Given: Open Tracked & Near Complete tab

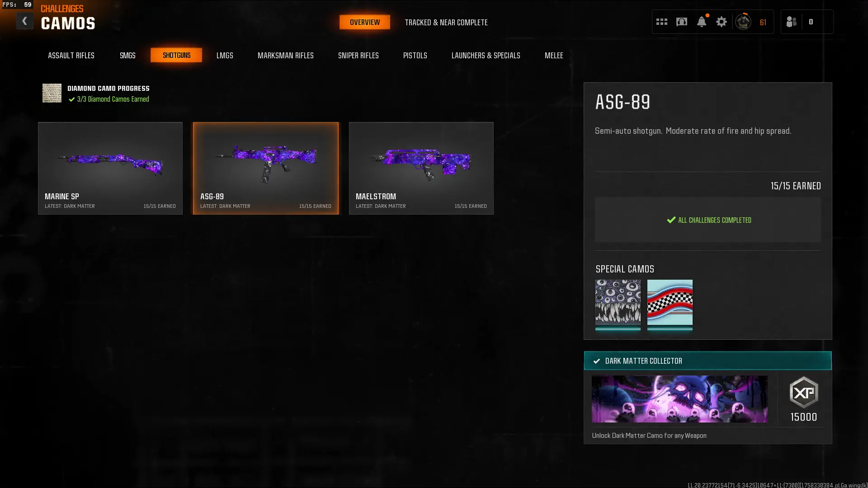Looking at the screenshot, I should [x=446, y=22].
